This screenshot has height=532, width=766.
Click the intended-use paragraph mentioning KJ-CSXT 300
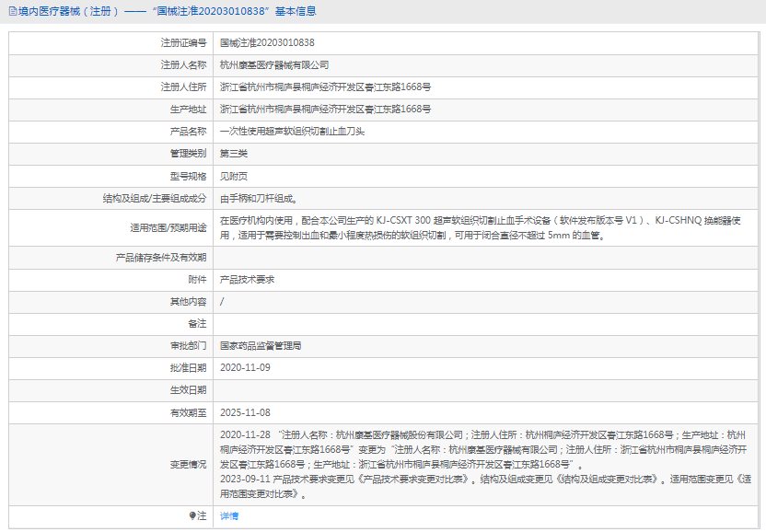[481, 227]
